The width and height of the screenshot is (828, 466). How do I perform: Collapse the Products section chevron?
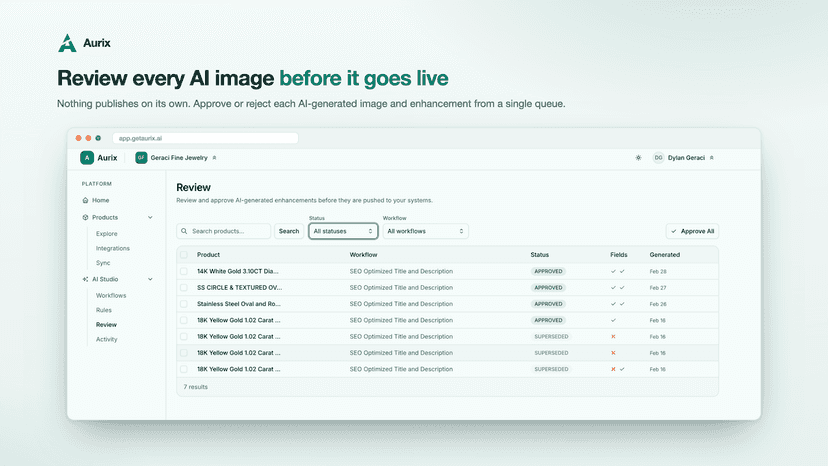[150, 217]
